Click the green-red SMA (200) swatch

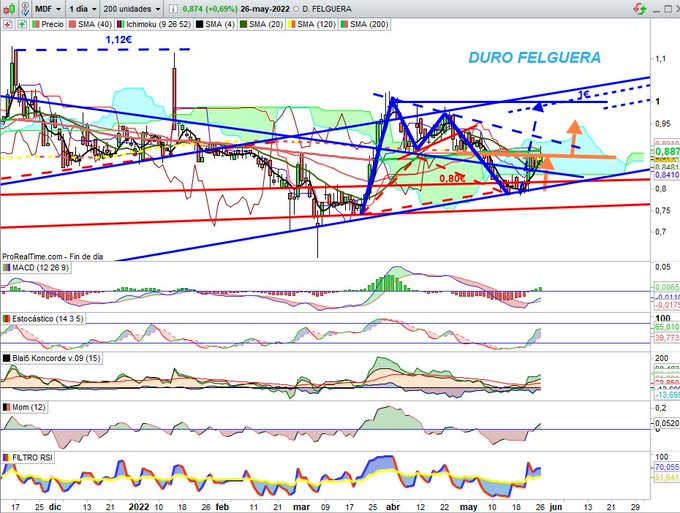(345, 25)
